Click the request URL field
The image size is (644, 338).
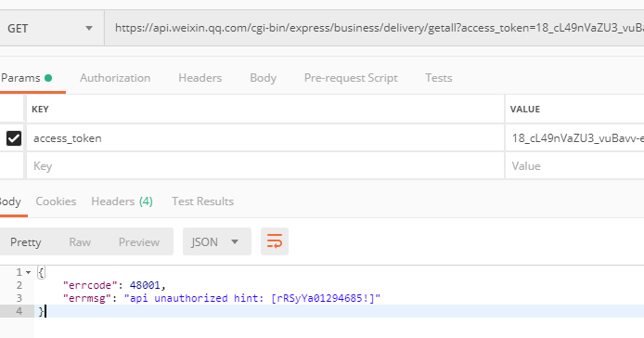click(374, 28)
